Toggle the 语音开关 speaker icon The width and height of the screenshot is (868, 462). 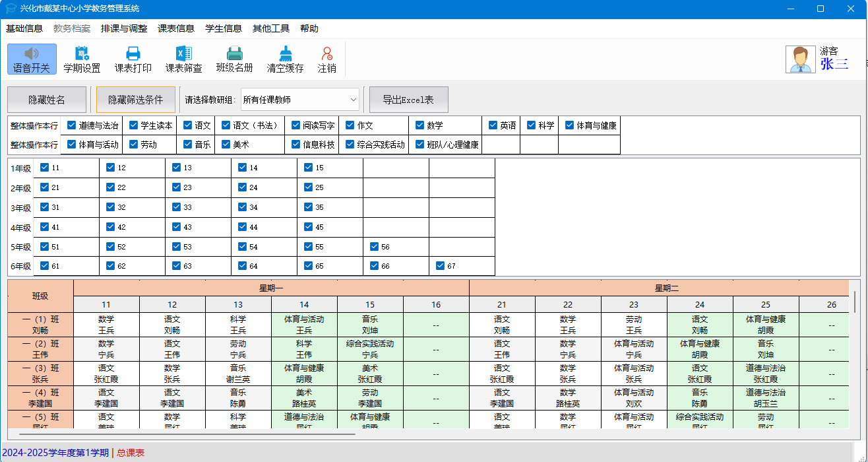click(32, 53)
